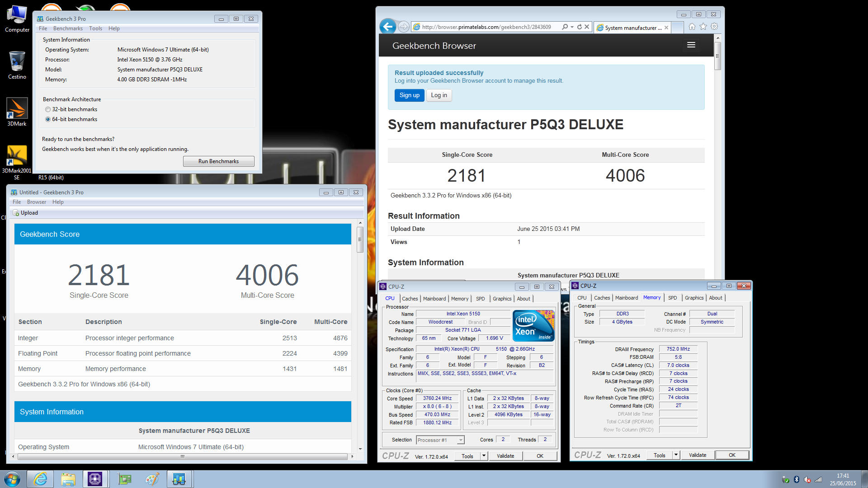
Task: Open Help menu in Geekbench 3 Pro
Action: coord(114,28)
